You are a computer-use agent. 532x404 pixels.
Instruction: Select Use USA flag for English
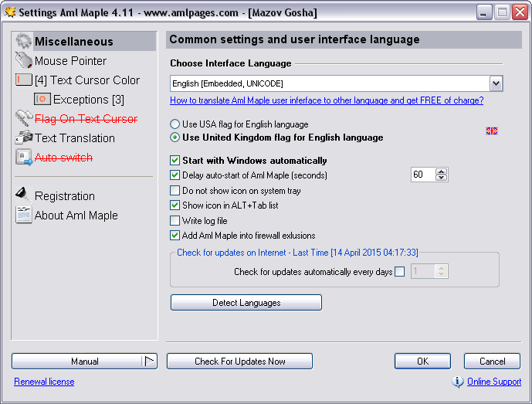click(175, 124)
